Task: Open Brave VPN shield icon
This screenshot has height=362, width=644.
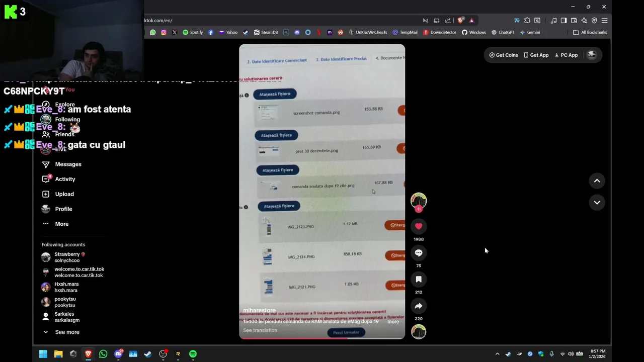Action: tap(594, 21)
